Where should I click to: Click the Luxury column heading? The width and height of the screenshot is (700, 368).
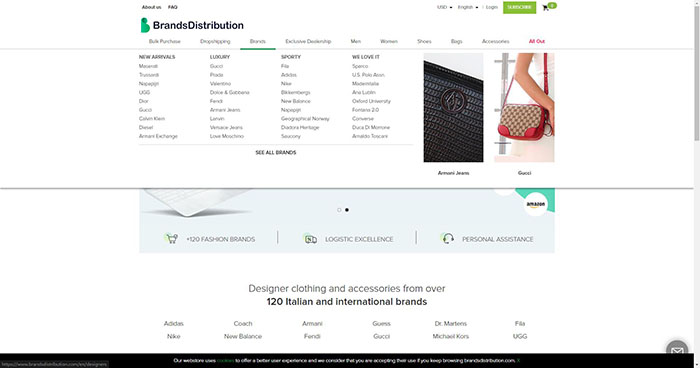point(220,57)
